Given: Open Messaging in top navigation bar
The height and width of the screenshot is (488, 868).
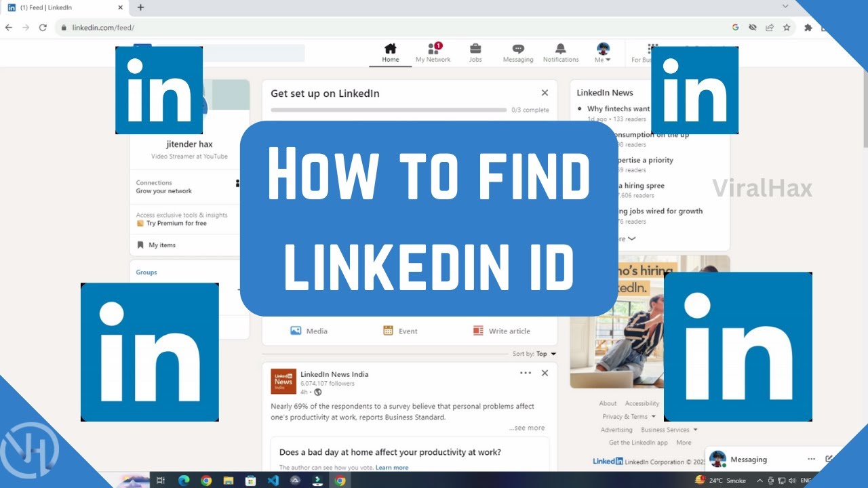Looking at the screenshot, I should [518, 53].
